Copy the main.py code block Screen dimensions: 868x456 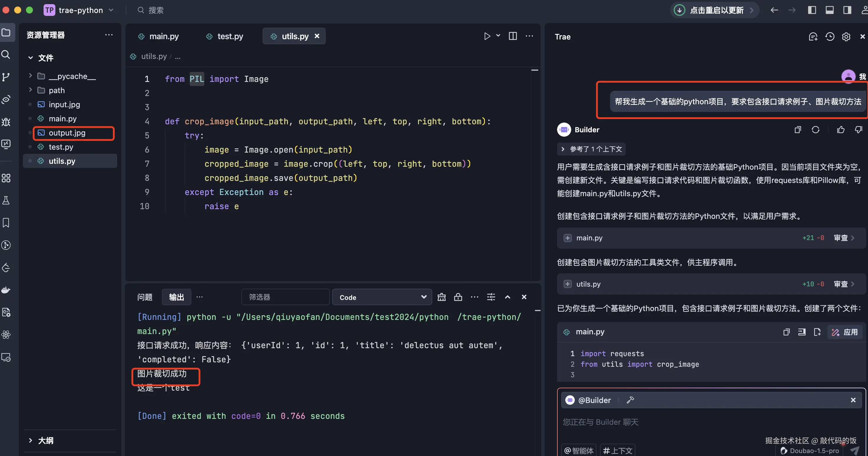[786, 332]
